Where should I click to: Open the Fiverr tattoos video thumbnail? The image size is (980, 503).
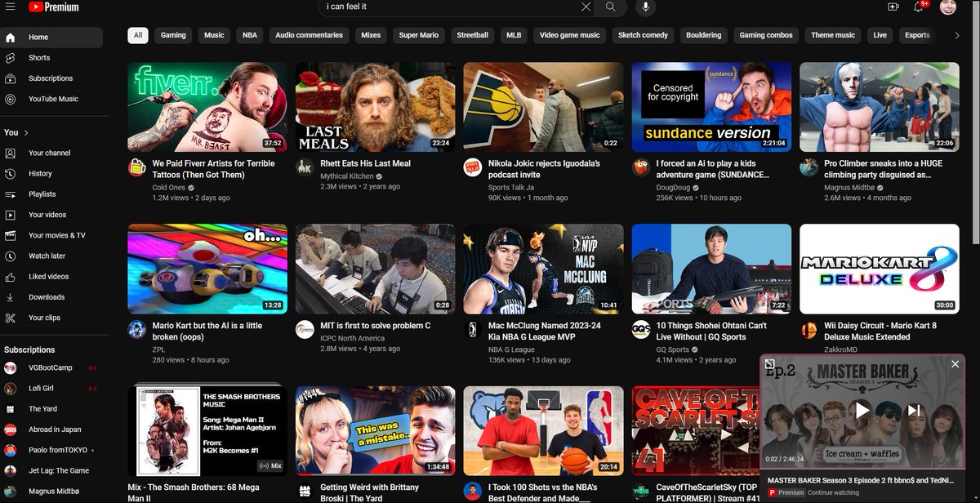click(207, 107)
